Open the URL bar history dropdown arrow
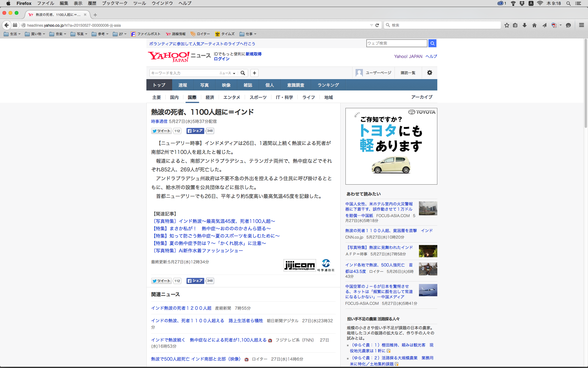This screenshot has width=588, height=368. pos(371,25)
